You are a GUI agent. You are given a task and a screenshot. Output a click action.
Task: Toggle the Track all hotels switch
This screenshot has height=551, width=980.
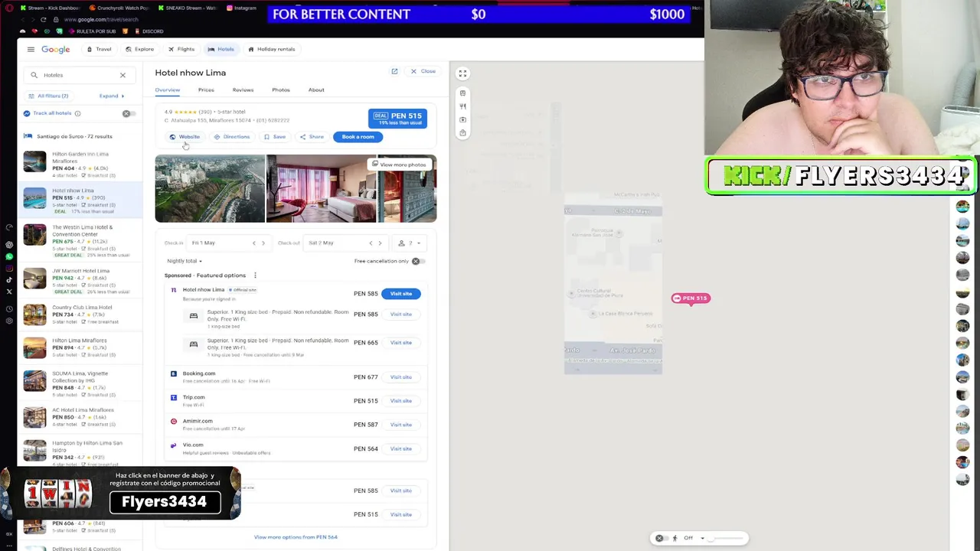(129, 113)
